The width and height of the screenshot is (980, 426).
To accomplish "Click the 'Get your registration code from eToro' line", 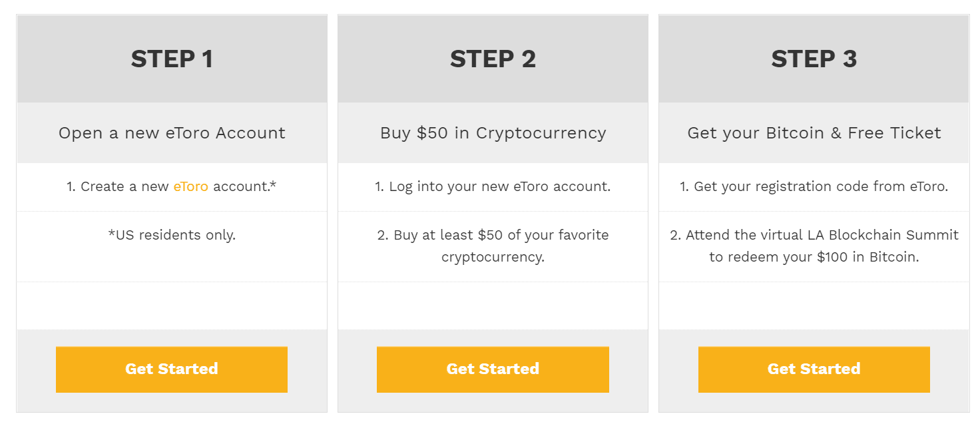I will point(814,186).
